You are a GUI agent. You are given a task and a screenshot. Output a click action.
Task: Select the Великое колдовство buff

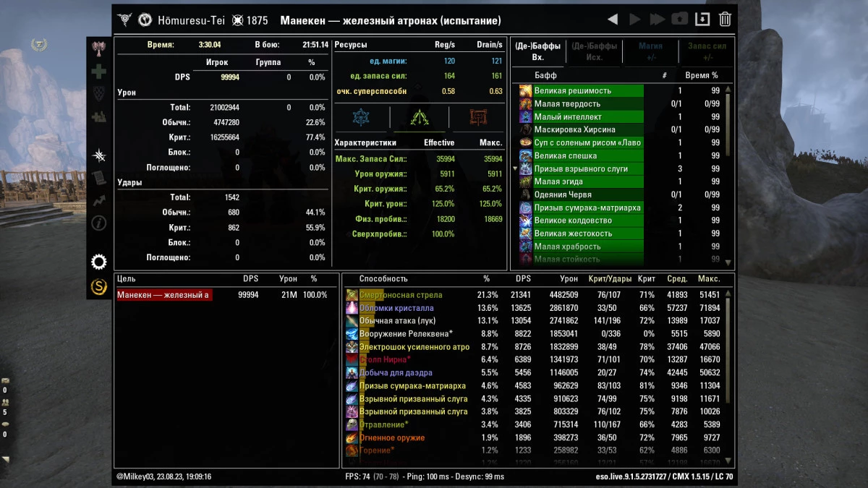tap(621, 221)
